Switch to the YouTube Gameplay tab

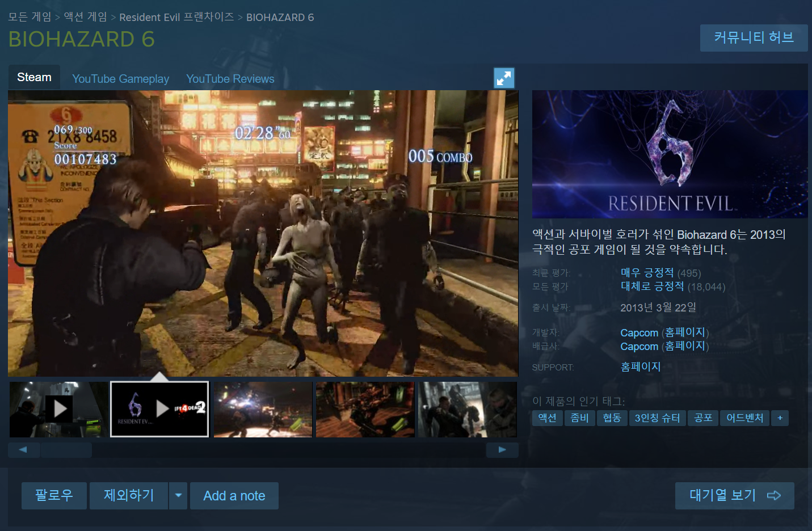pos(121,79)
